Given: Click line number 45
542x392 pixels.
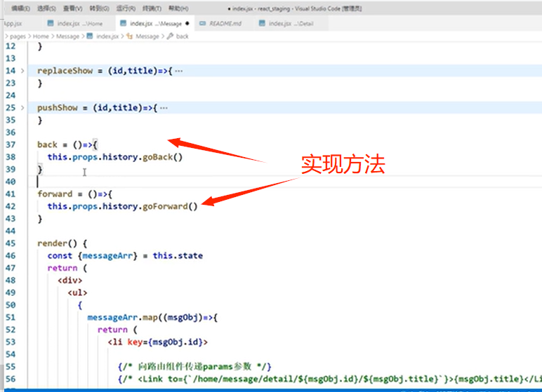Looking at the screenshot, I should coord(11,243).
